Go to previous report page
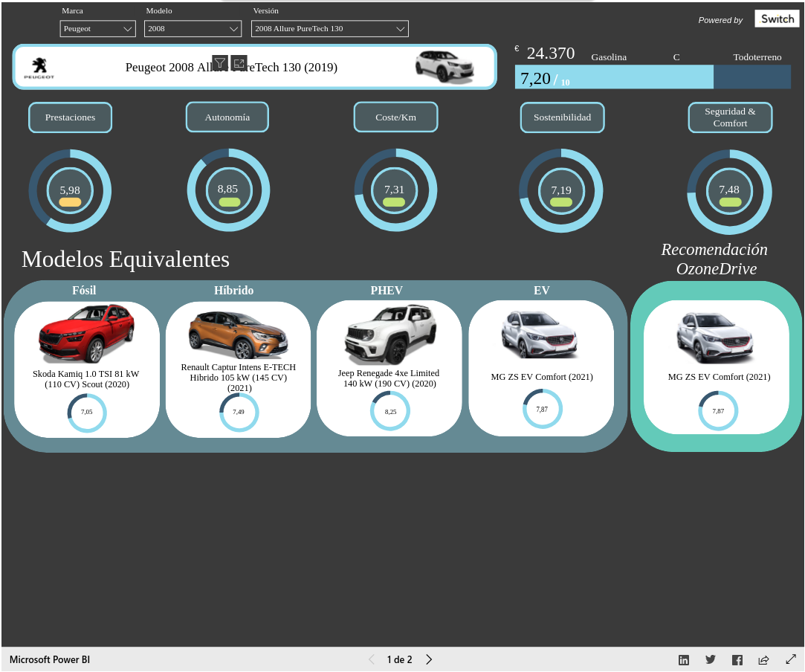 coord(372,659)
